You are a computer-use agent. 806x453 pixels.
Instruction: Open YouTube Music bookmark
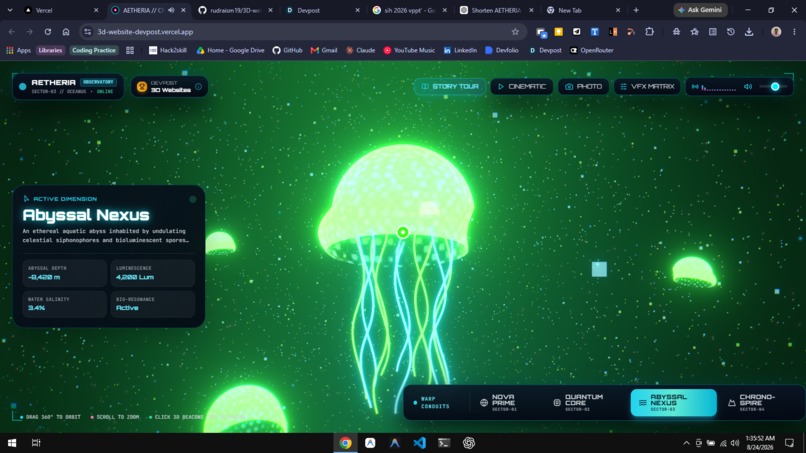409,50
